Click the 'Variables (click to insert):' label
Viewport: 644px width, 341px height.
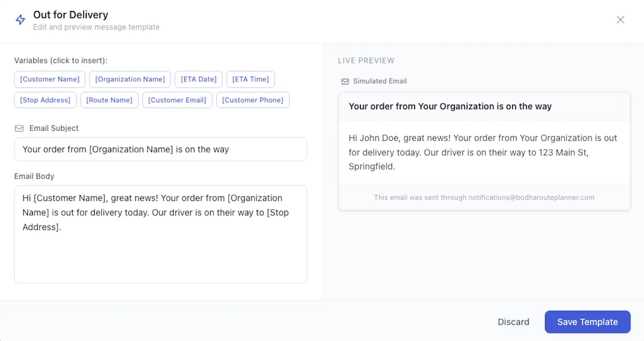[61, 60]
